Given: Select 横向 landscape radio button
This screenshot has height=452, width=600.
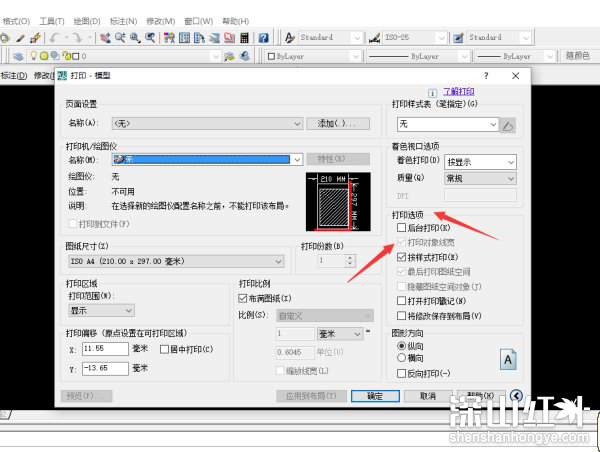Looking at the screenshot, I should tap(401, 358).
